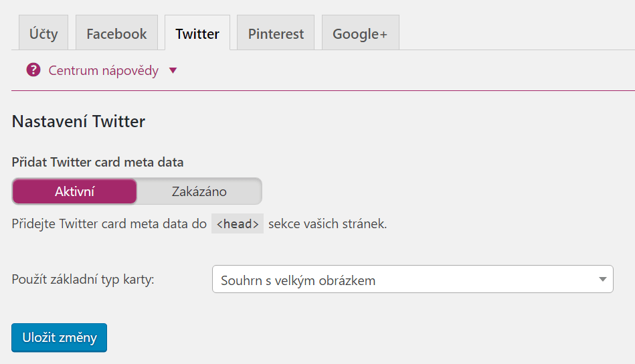Click the dropdown arrow beside Souhrn s velkým obrázkem
Screen dimensions: 635x364
[x=603, y=280]
